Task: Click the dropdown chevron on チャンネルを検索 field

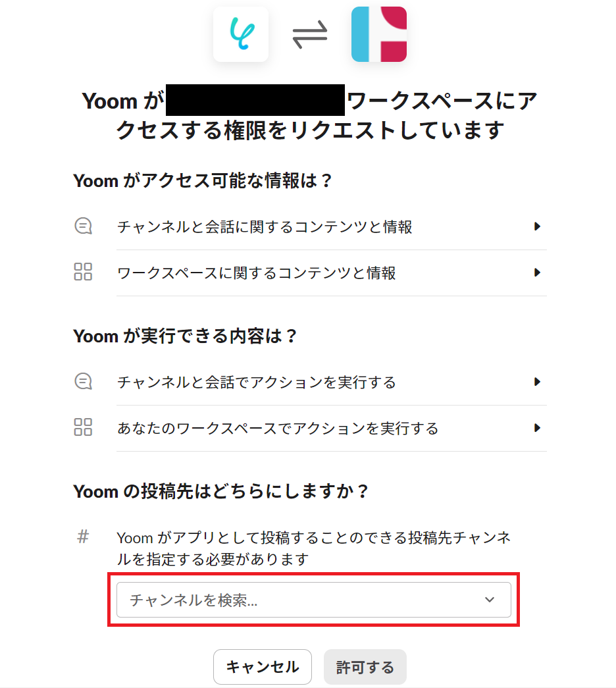Action: [x=489, y=600]
